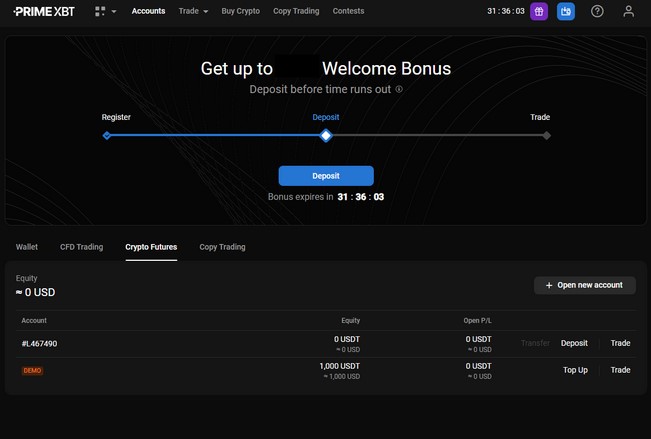Click the info icon beside 'Deposit before time runs out'
651x439 pixels.
[399, 89]
